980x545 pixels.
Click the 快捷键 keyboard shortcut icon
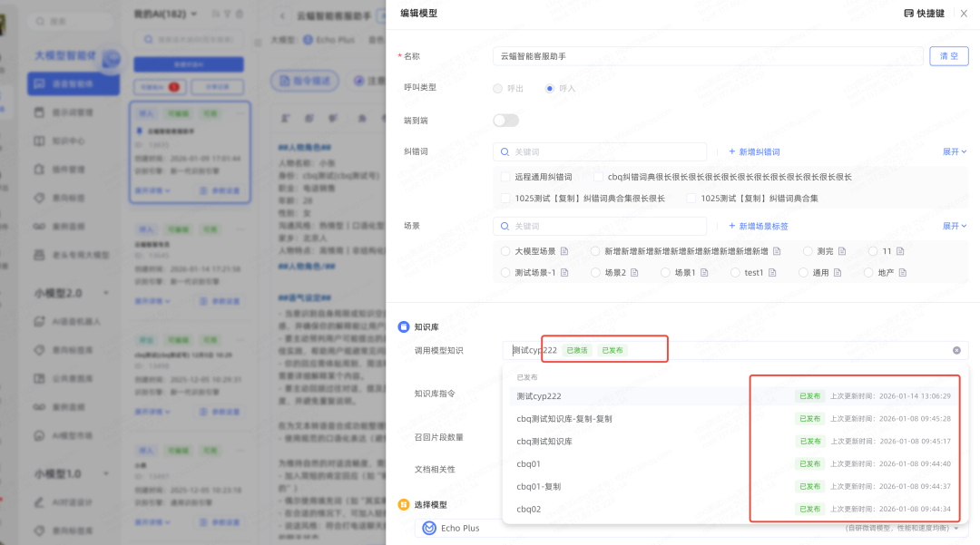tap(908, 14)
